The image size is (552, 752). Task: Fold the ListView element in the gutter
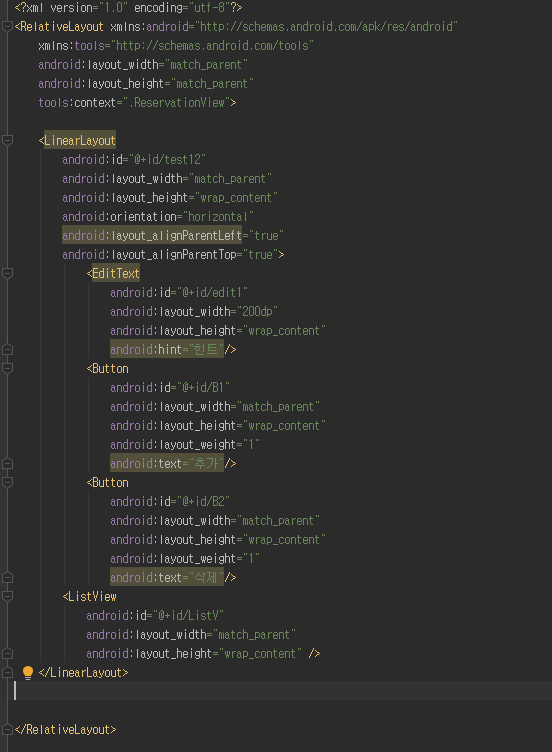click(7, 596)
